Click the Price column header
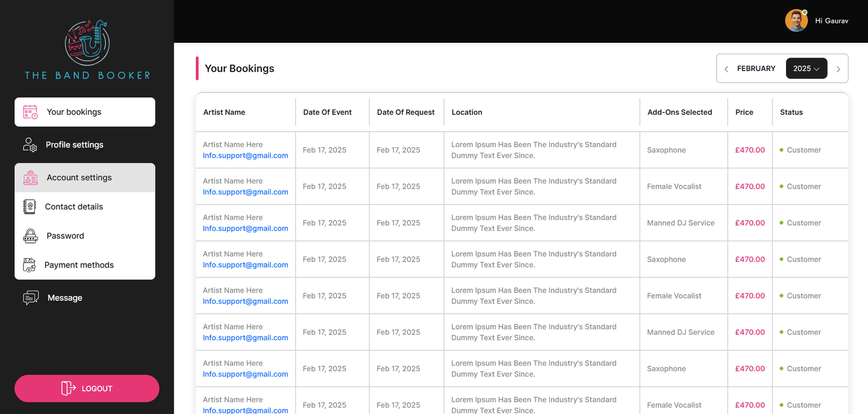The width and height of the screenshot is (868, 414). (x=744, y=112)
